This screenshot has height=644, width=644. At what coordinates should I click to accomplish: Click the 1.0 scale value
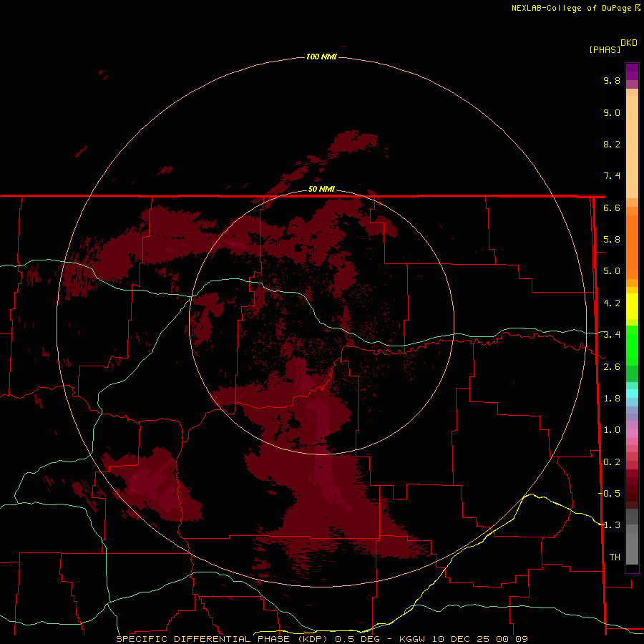tap(612, 430)
